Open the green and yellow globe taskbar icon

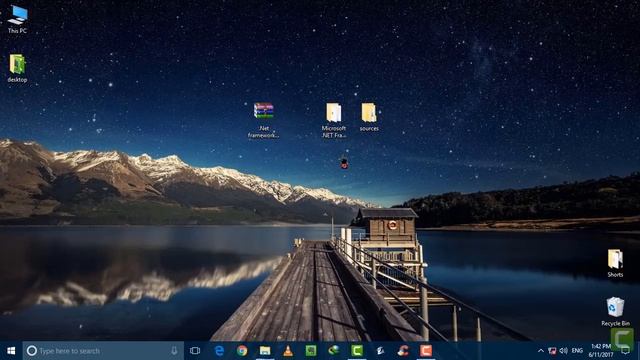coord(334,351)
